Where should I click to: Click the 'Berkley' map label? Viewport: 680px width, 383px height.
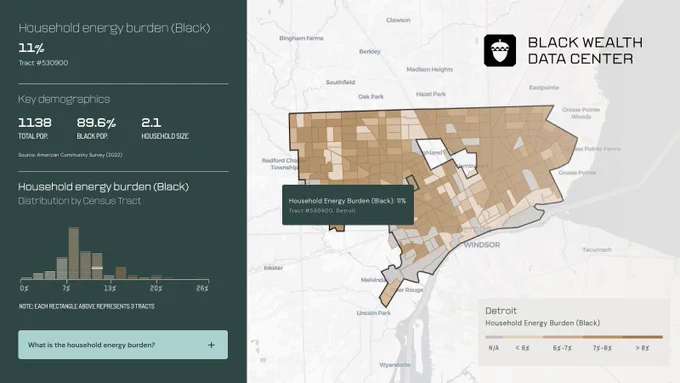370,52
